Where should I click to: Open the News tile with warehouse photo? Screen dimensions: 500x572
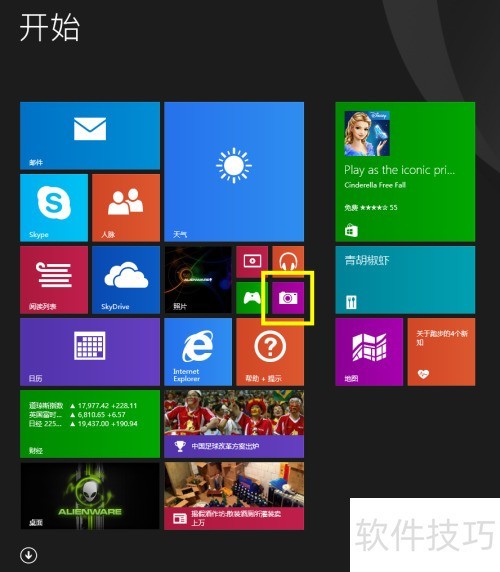(x=234, y=496)
